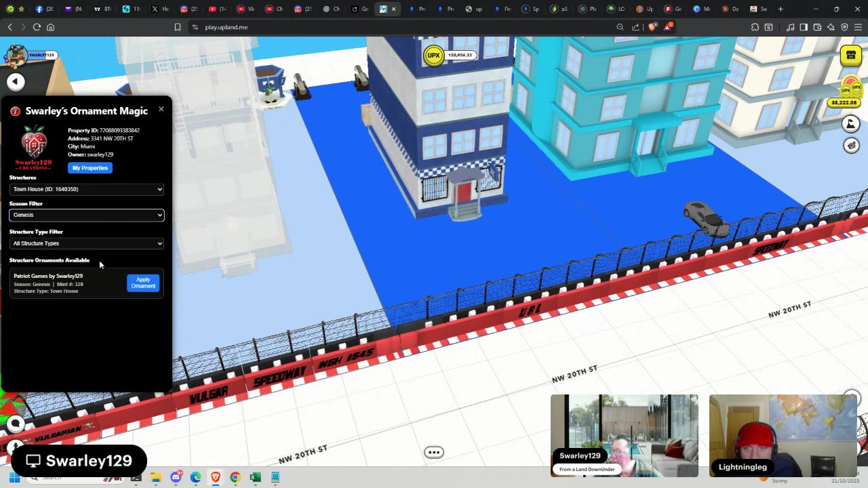Viewport: 868px width, 488px height.
Task: Open the Brave hamburger menu
Action: 858,27
